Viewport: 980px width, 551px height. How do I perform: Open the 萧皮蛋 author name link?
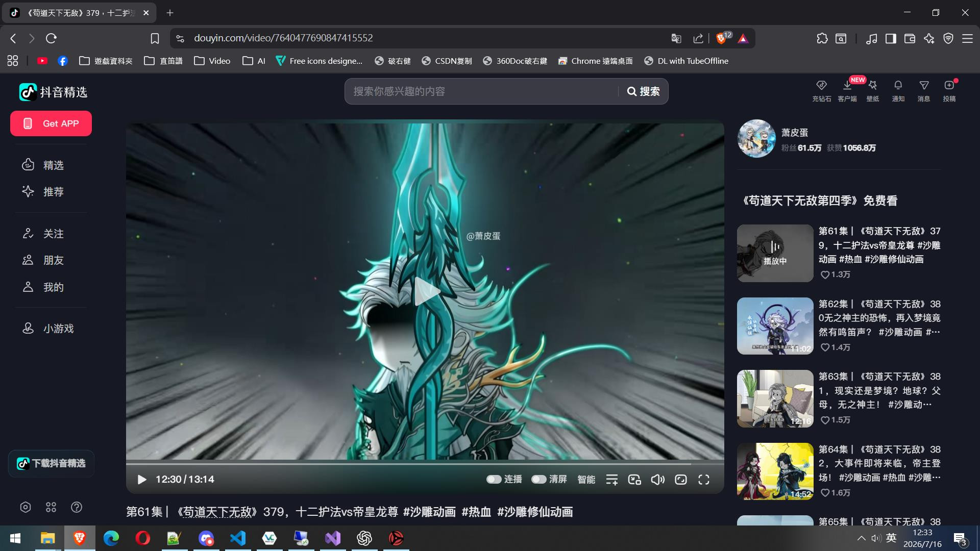[x=795, y=133]
